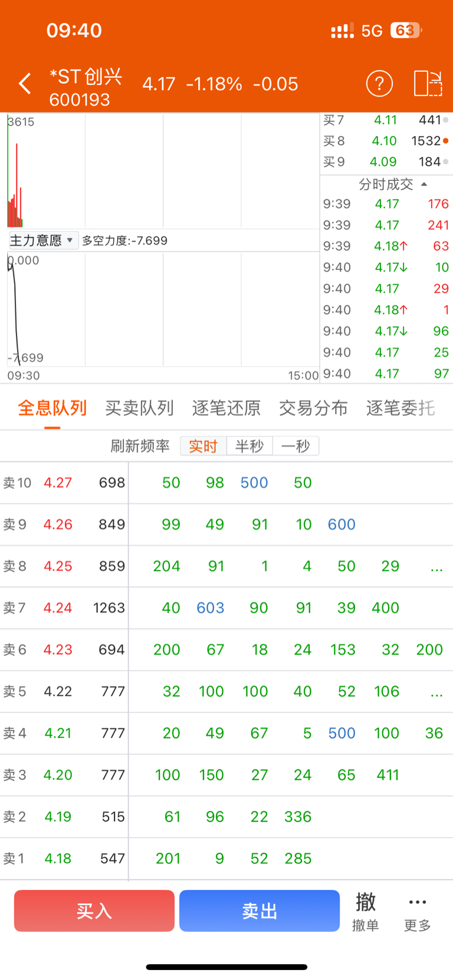Screen dimensions: 453x980
Task: Select the 全息队列 tab
Action: 52,408
